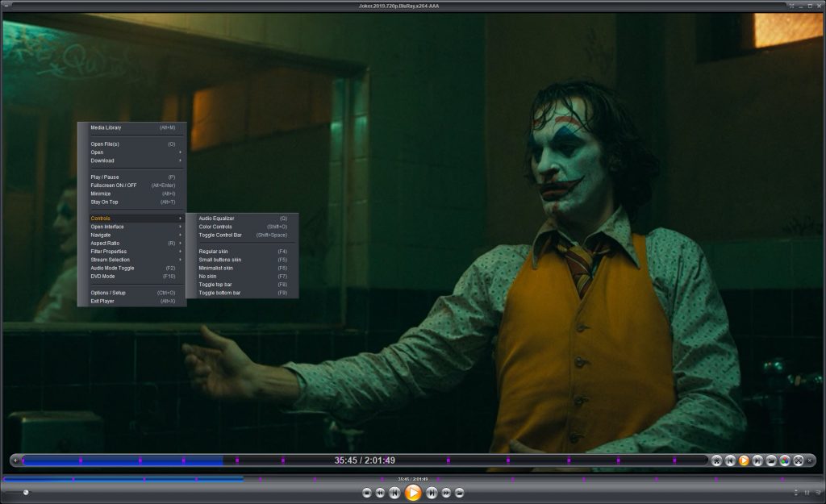Click left arrow at start of overlay bar

[x=16, y=460]
